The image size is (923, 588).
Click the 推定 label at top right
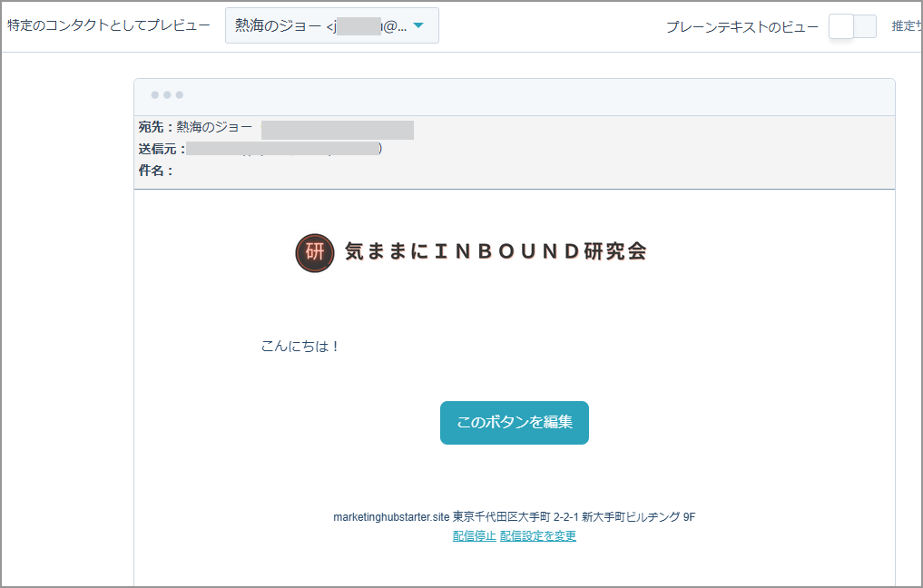906,26
